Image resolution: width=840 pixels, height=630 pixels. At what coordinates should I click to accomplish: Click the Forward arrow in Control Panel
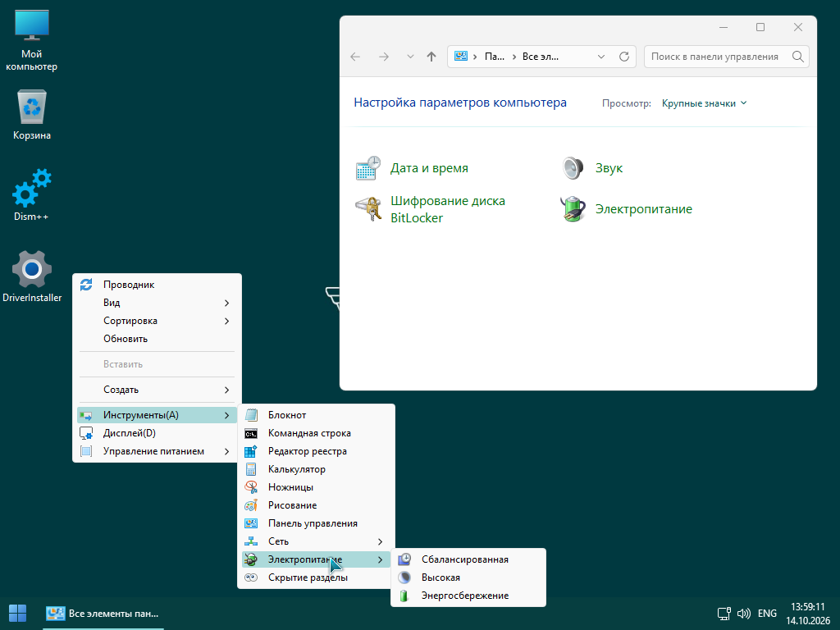(x=384, y=57)
